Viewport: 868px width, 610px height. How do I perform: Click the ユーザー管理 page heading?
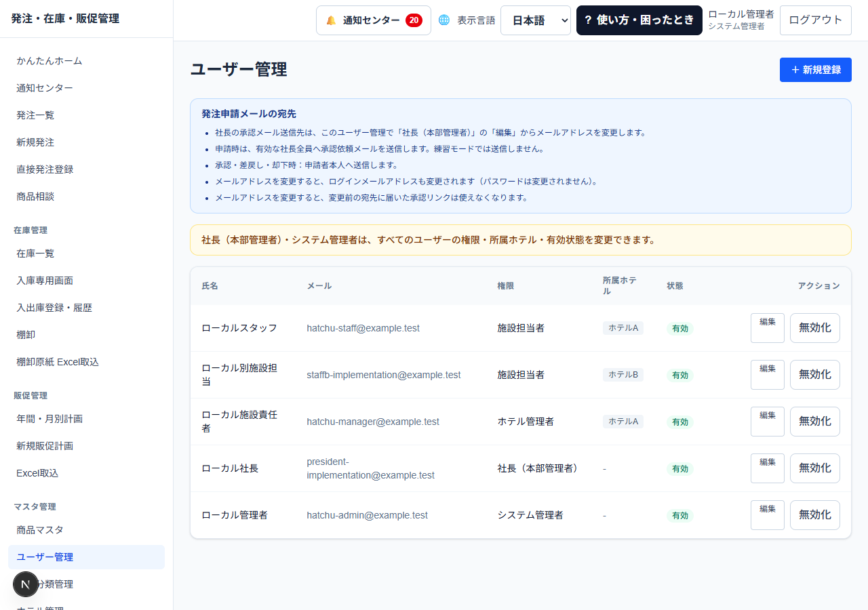(x=239, y=70)
